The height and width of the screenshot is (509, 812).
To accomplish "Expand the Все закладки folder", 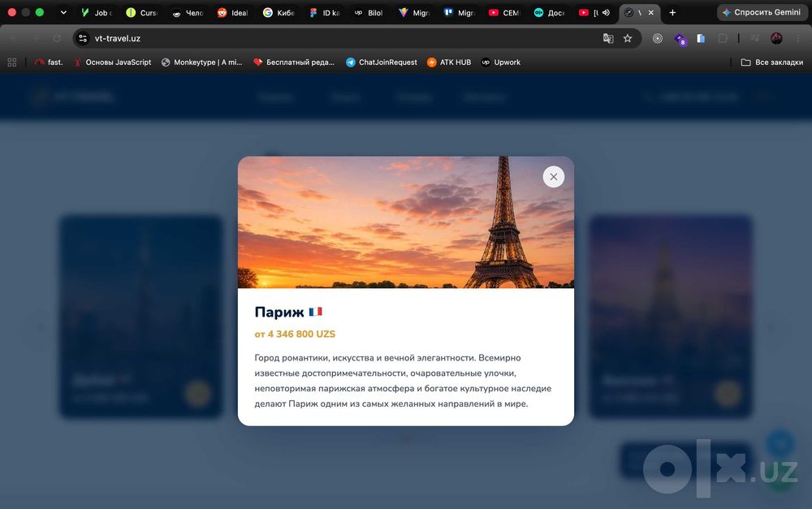I will click(772, 63).
